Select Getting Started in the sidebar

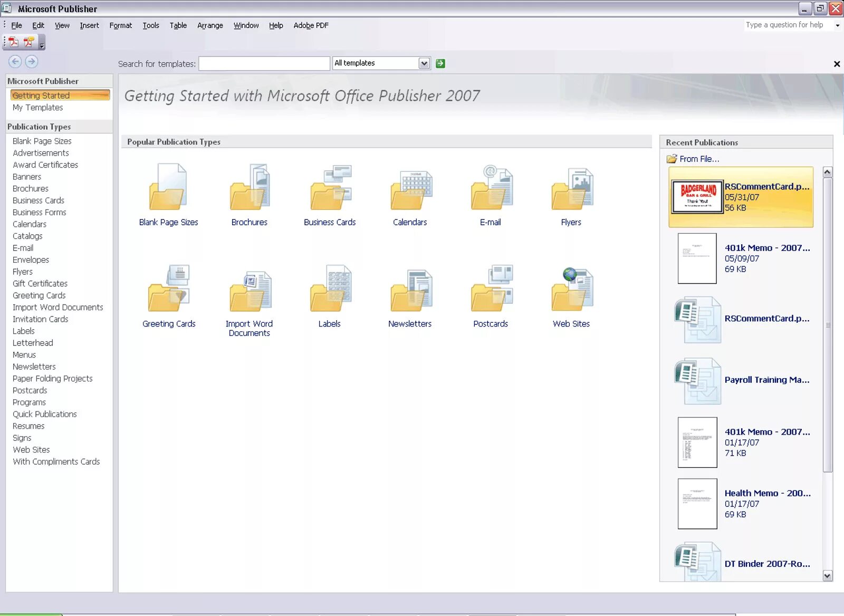click(x=60, y=95)
